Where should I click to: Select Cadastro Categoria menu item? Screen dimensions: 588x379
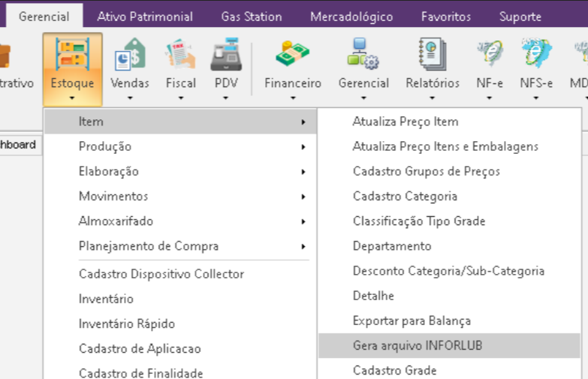(405, 196)
